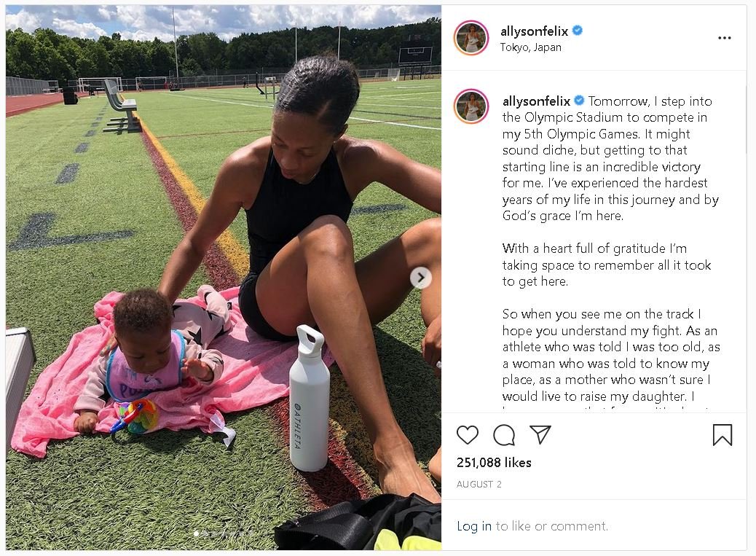Open the header profile picture avatar
The height and width of the screenshot is (556, 756).
click(471, 38)
